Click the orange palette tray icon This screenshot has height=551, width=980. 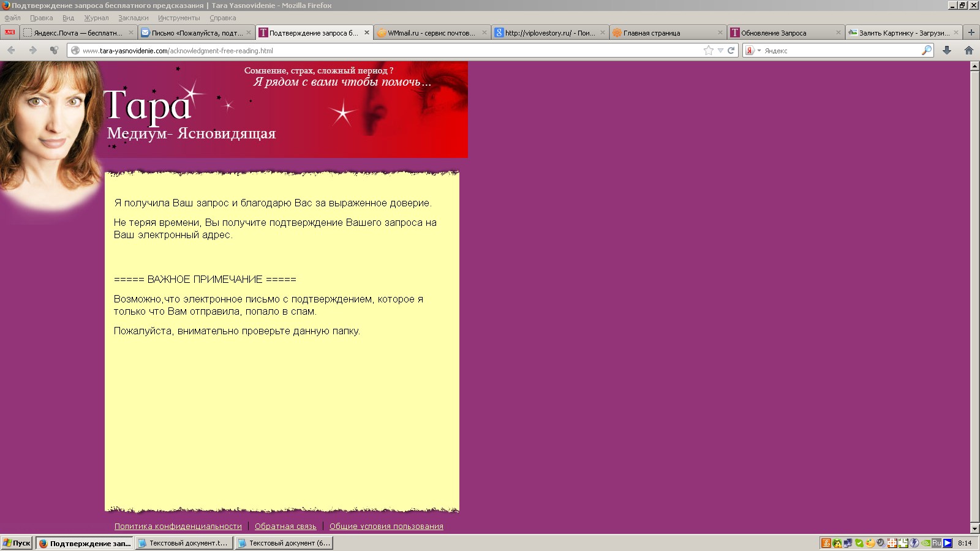click(870, 543)
